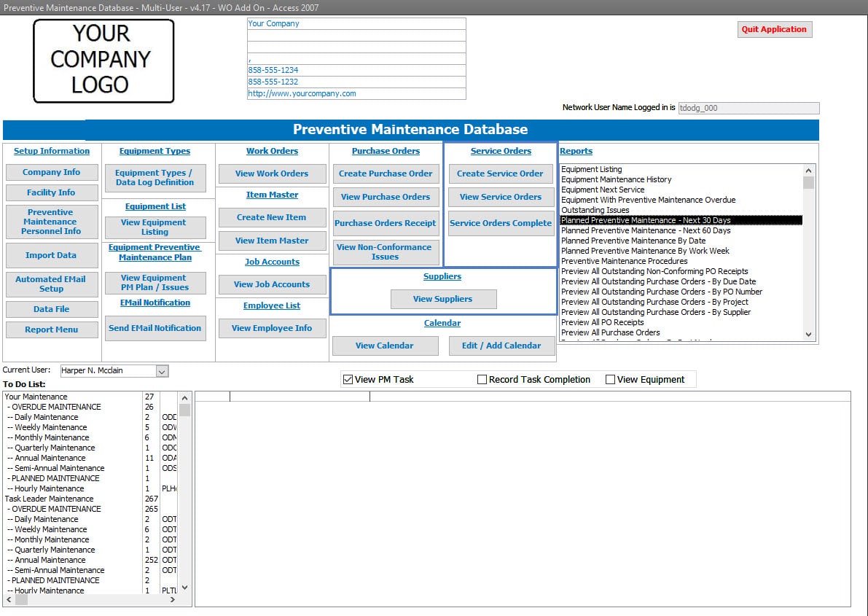Expand the Current User dropdown

pyautogui.click(x=162, y=371)
